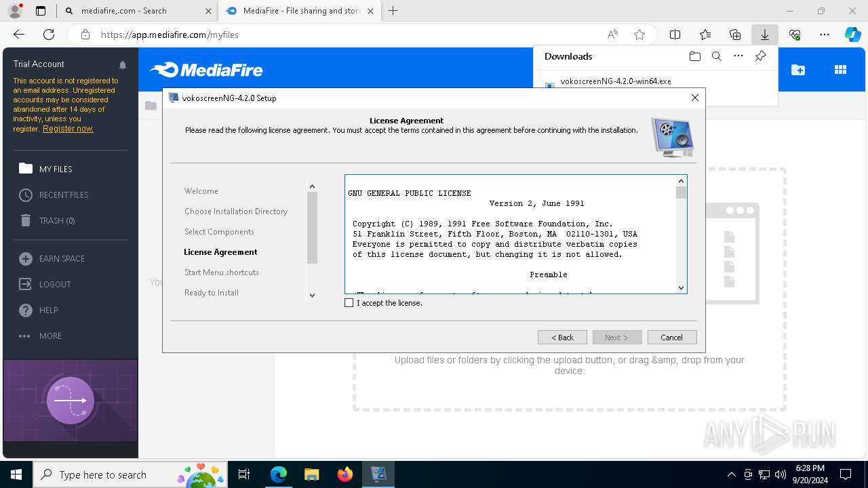Add page to favorites star

639,35
